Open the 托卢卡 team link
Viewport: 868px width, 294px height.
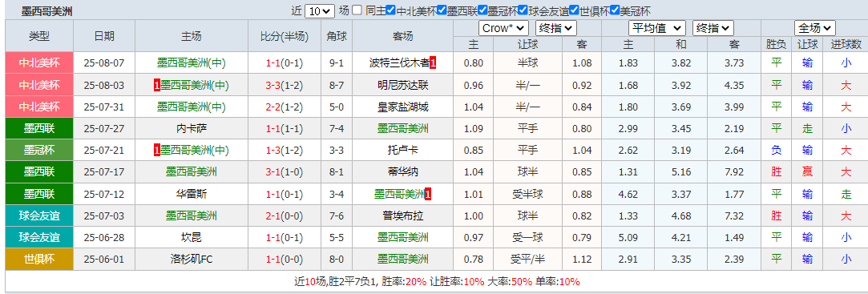point(402,150)
